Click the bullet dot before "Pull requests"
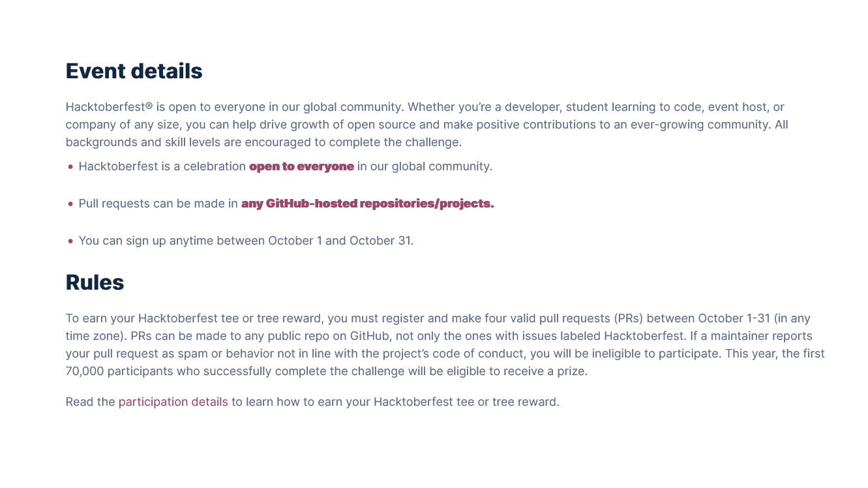 click(x=70, y=204)
